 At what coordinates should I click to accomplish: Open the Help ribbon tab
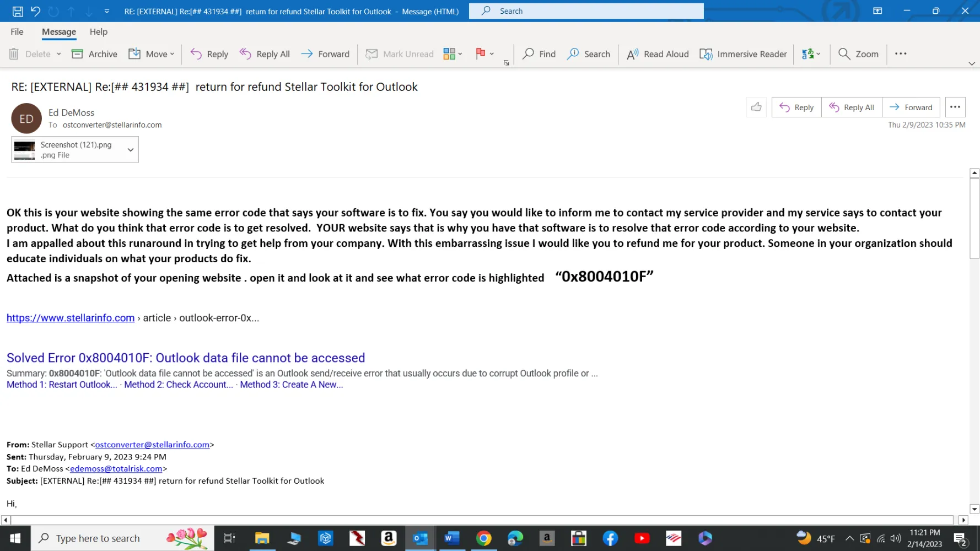tap(99, 32)
